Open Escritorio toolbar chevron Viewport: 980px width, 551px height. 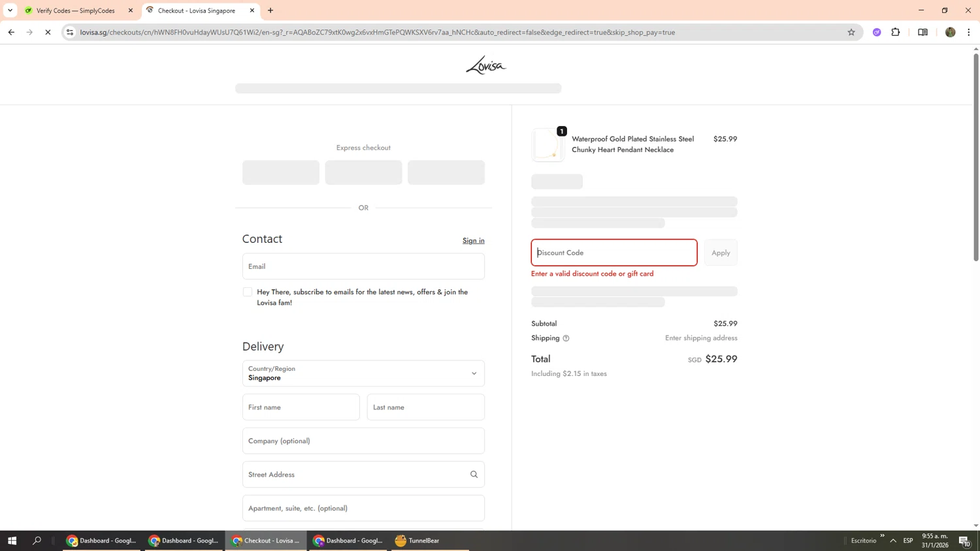pyautogui.click(x=882, y=536)
